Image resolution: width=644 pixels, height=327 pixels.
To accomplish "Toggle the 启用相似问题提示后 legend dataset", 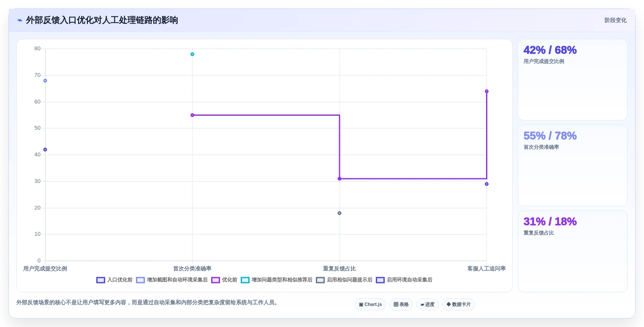I will point(344,280).
